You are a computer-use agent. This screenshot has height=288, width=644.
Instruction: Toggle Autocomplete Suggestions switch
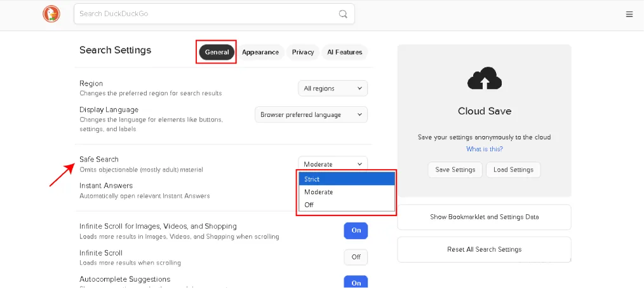tap(356, 282)
